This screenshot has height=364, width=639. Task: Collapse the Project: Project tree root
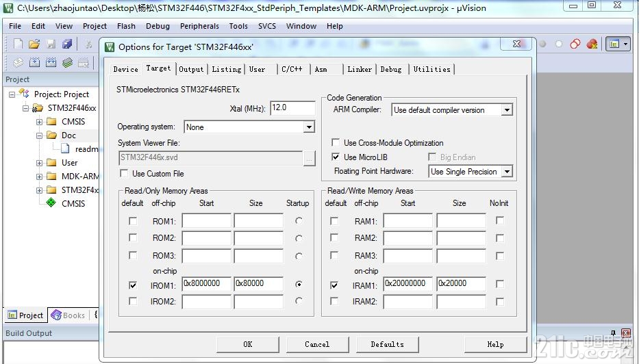point(12,94)
